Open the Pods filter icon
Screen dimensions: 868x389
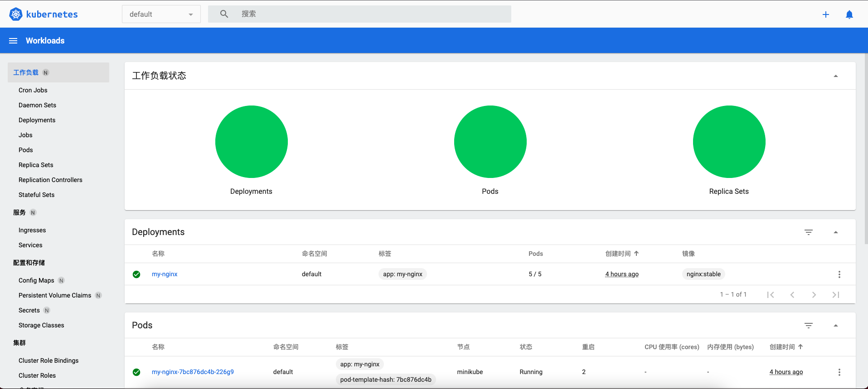[x=808, y=326]
